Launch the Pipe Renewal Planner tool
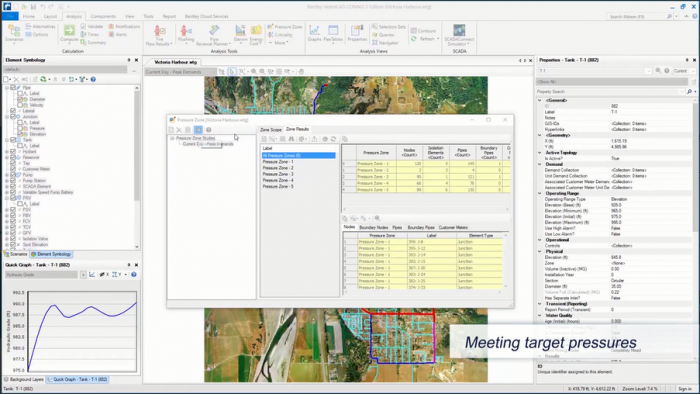This screenshot has width=700, height=394. tap(214, 35)
